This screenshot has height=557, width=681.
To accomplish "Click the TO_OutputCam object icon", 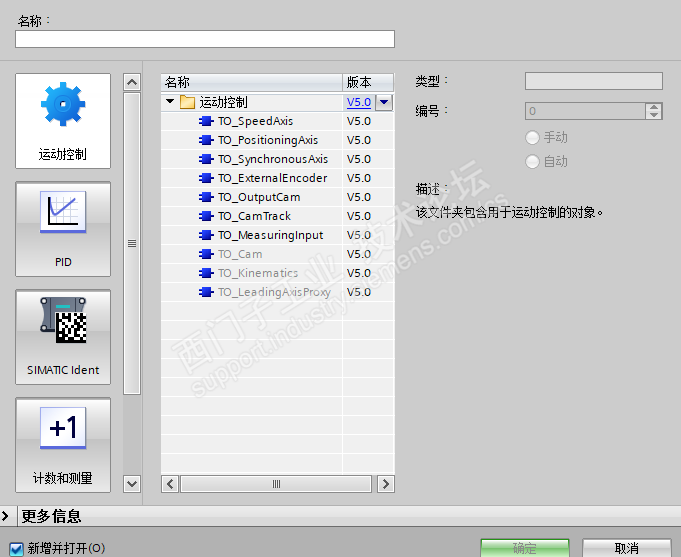I will click(x=206, y=197).
